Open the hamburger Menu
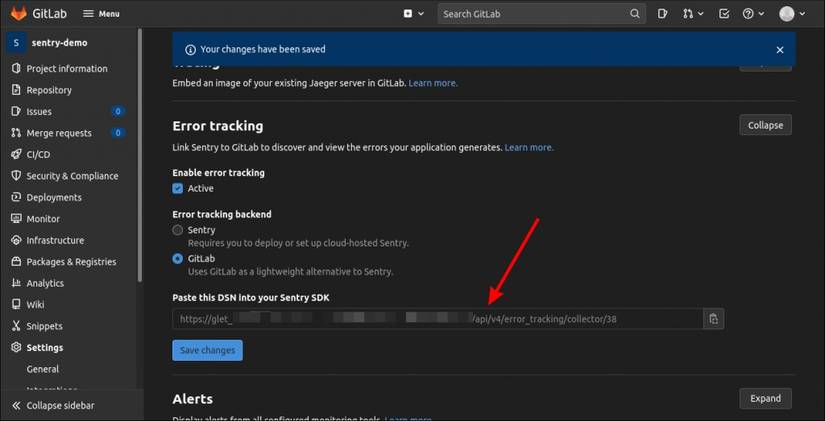This screenshot has width=825, height=421. [102, 14]
